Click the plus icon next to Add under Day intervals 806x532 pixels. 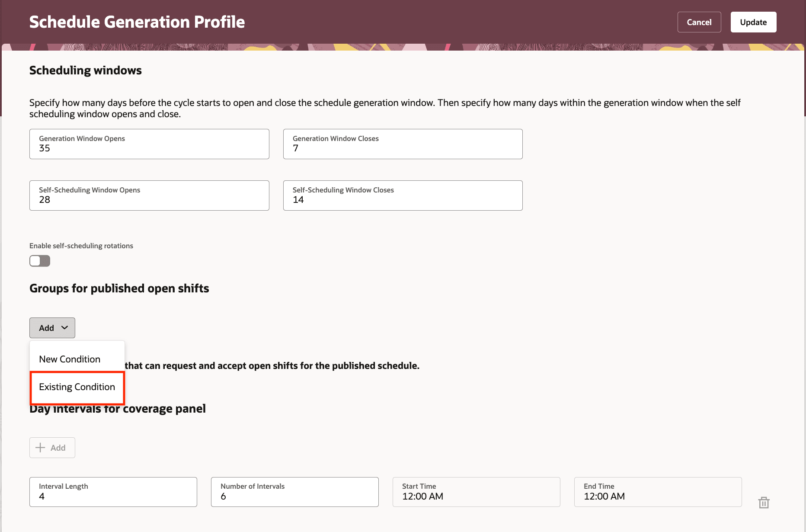41,448
